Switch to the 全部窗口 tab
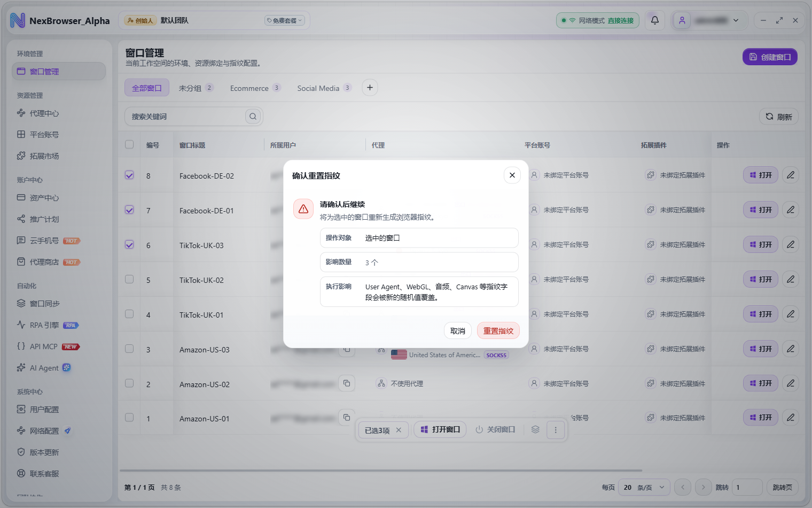Image resolution: width=812 pixels, height=508 pixels. click(147, 88)
